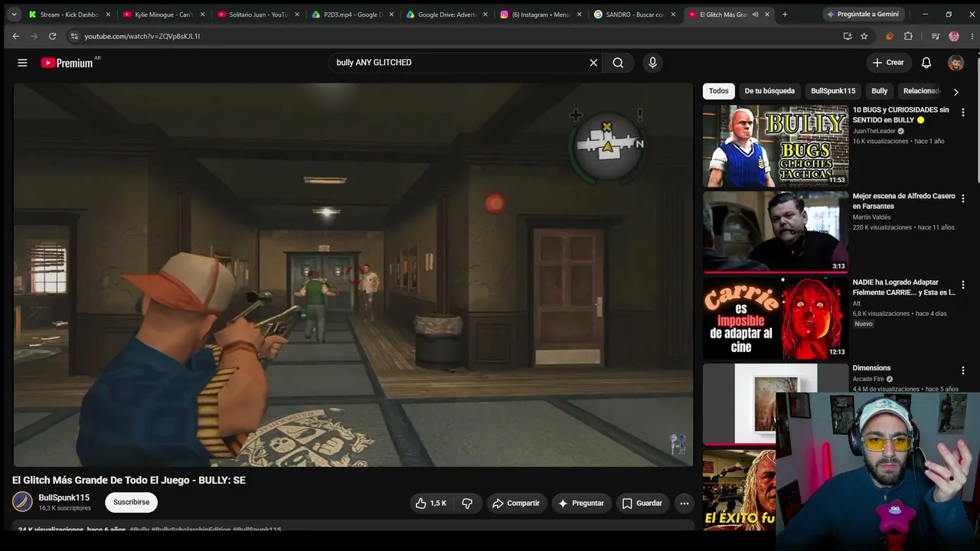Switch to the Stream - Kick Dashboard tab
This screenshot has width=980, height=551.
[x=70, y=15]
